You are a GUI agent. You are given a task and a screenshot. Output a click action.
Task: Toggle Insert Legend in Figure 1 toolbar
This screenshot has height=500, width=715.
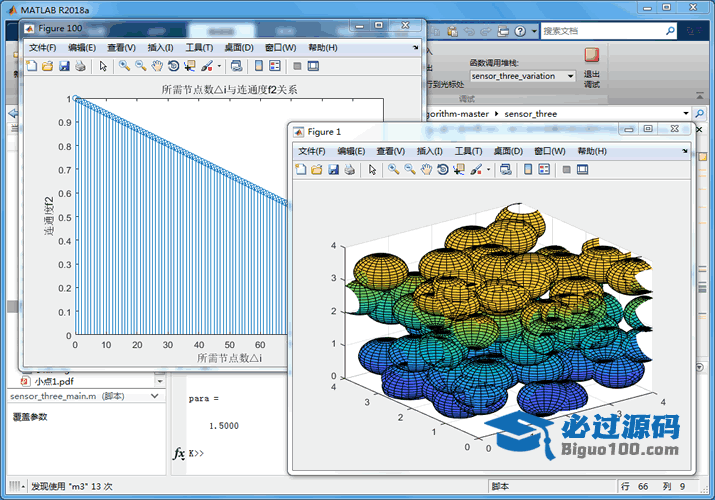click(x=544, y=170)
